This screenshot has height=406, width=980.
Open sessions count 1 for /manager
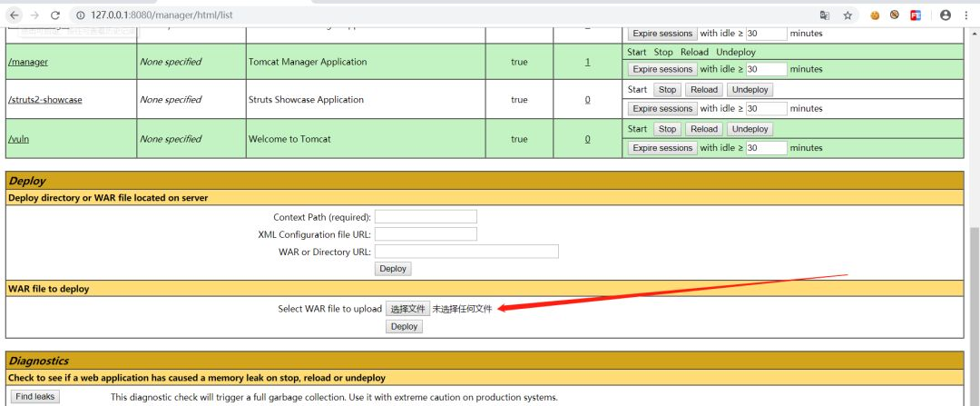coord(587,62)
